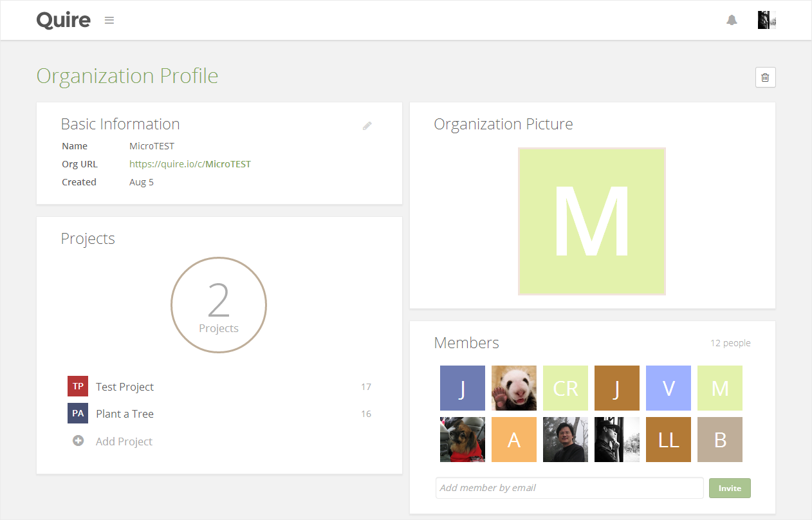Select the panda photo member avatar
Viewport: 812px width, 520px height.
tap(514, 388)
